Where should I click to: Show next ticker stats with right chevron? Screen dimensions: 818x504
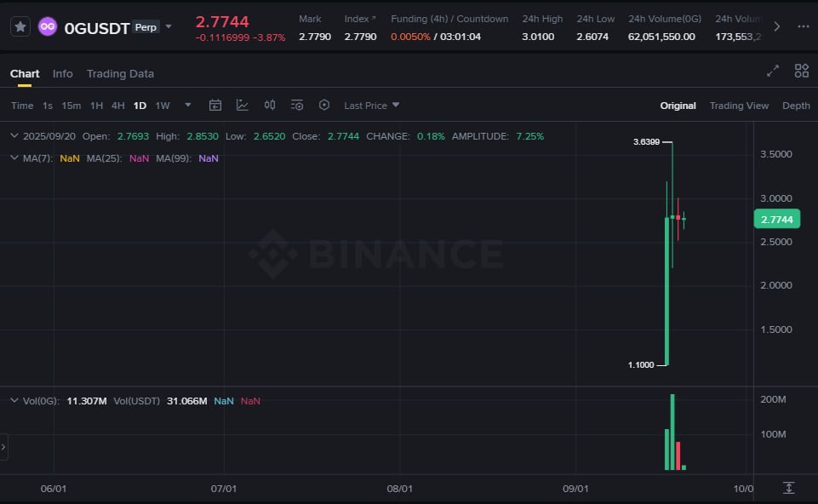(x=777, y=26)
